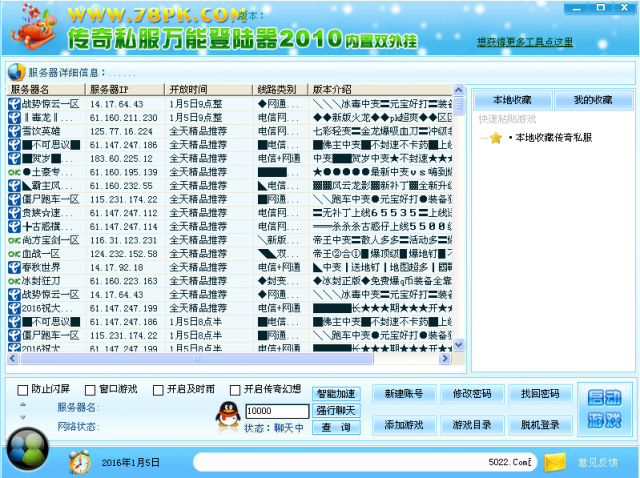Sort by the 服务器IP column header

(x=125, y=89)
